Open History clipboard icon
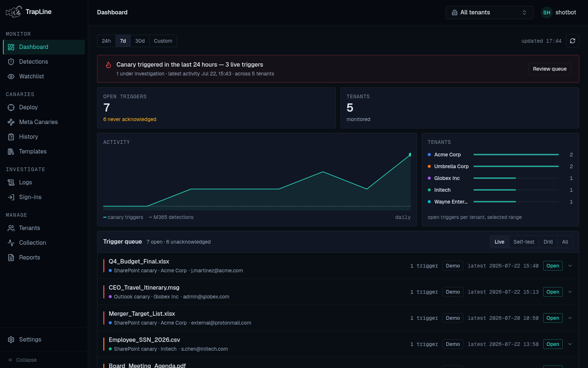This screenshot has height=368, width=588. [x=11, y=137]
